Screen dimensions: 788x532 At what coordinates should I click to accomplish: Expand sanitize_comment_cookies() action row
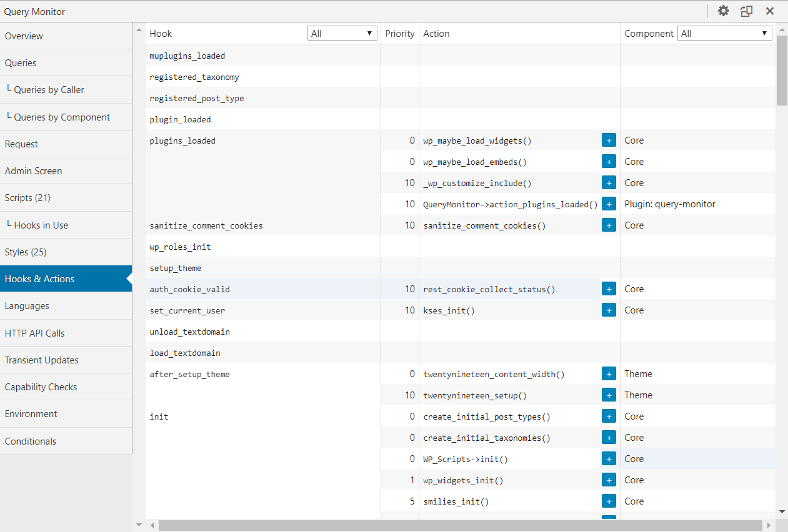(609, 225)
